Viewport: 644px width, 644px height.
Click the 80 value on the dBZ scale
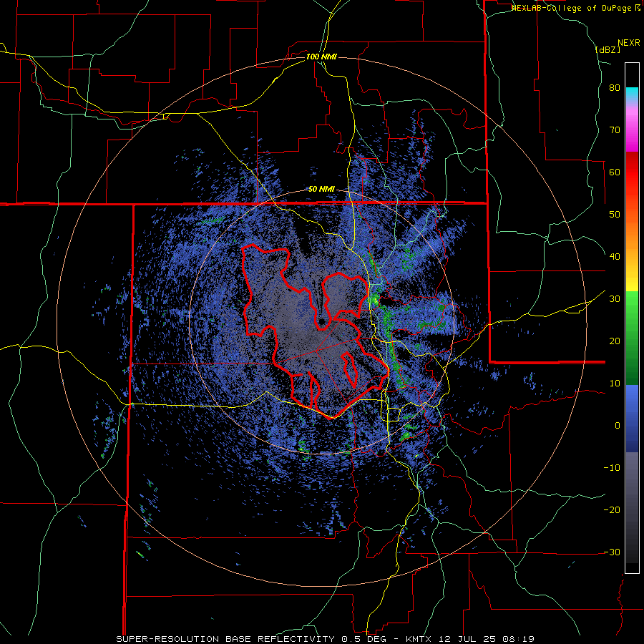click(615, 88)
